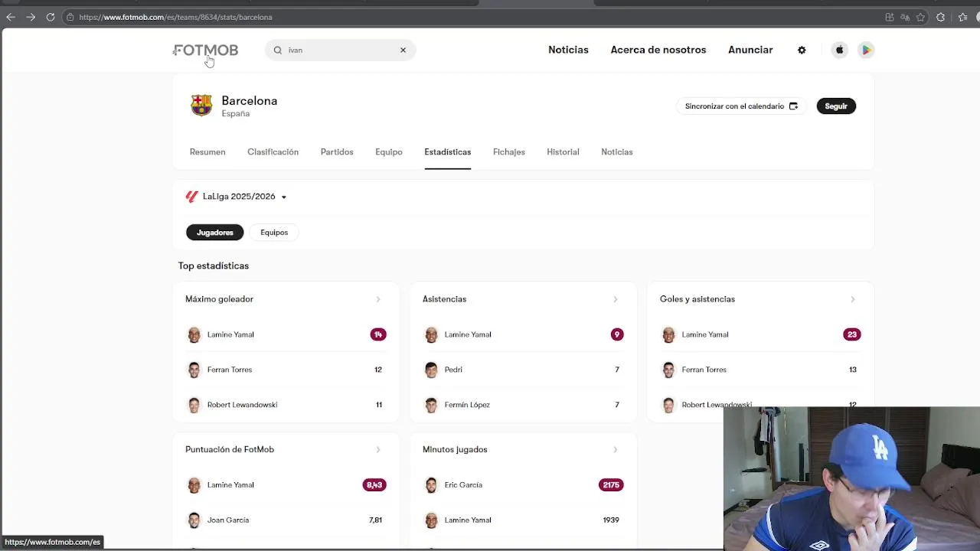Image resolution: width=980 pixels, height=551 pixels.
Task: Click Pedri avatar in Asistencias card
Action: point(432,370)
